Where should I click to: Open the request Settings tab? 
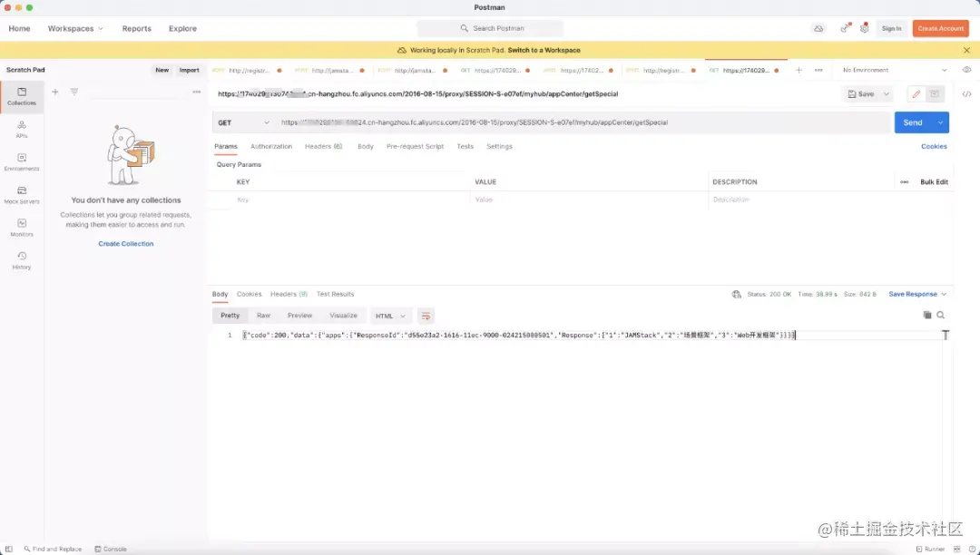[499, 147]
